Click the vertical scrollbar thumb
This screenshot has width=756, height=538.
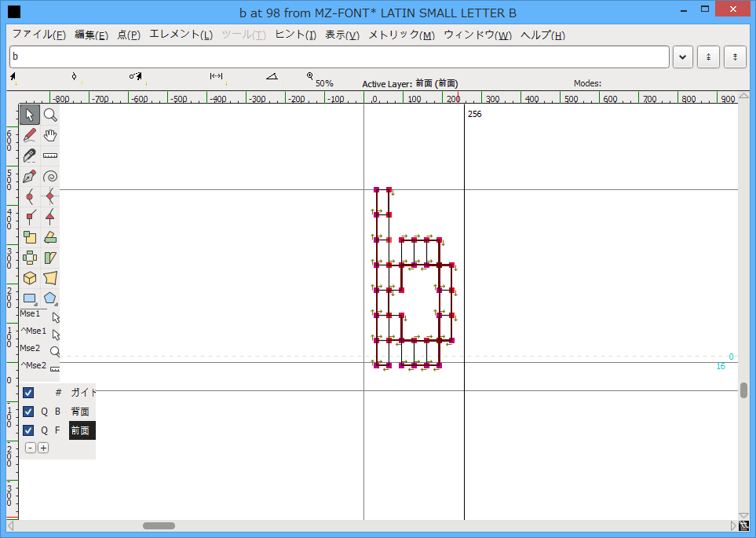(743, 390)
